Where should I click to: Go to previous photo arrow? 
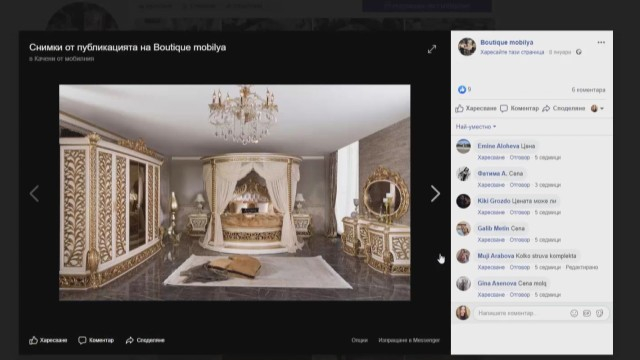tap(34, 193)
